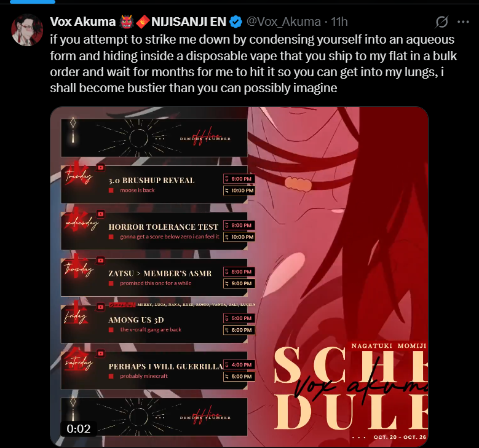Viewport: 479px width, 448px height.
Task: Open the three-dot more options menu
Action: (463, 22)
